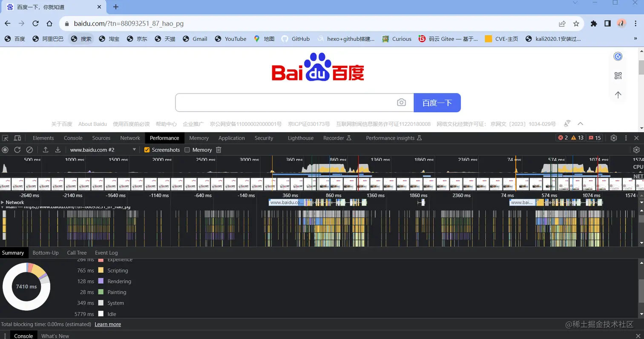Open the Sources tab
The image size is (644, 339).
101,138
